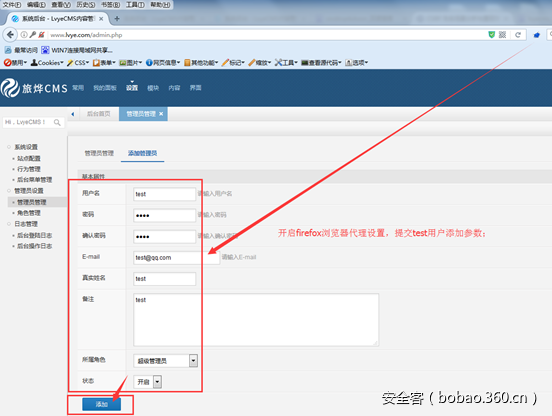Open the 选项 dropdown in developer toolbar

coord(357,63)
